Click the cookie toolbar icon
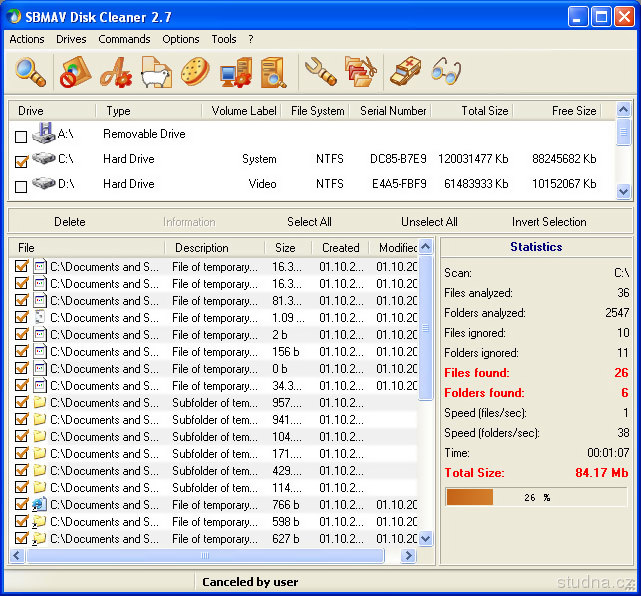 click(194, 72)
